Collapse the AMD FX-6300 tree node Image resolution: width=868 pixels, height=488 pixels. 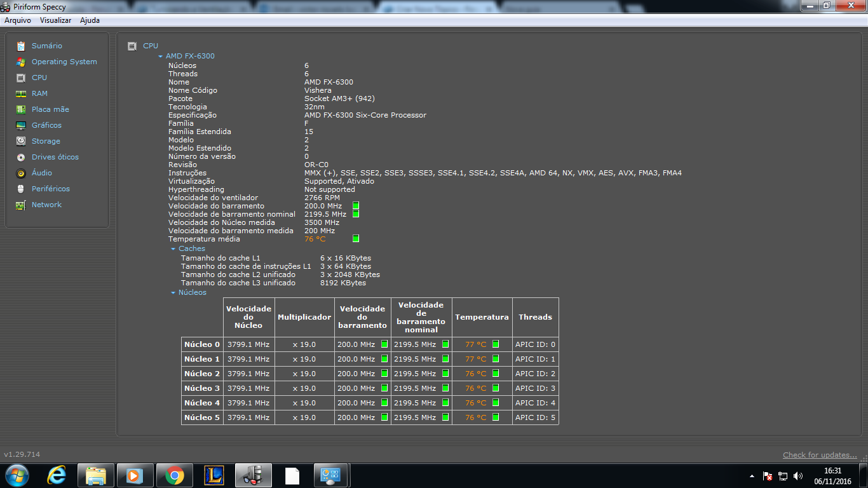161,57
